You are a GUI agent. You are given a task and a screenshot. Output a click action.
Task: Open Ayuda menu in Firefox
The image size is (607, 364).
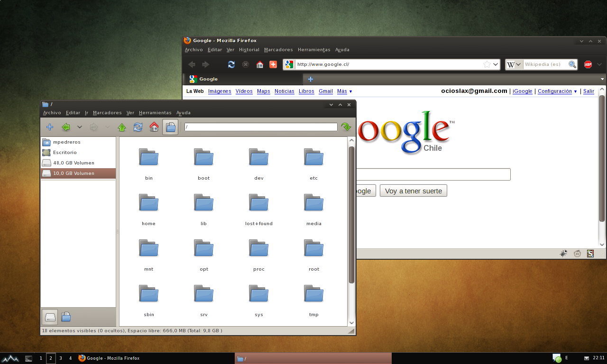[342, 50]
